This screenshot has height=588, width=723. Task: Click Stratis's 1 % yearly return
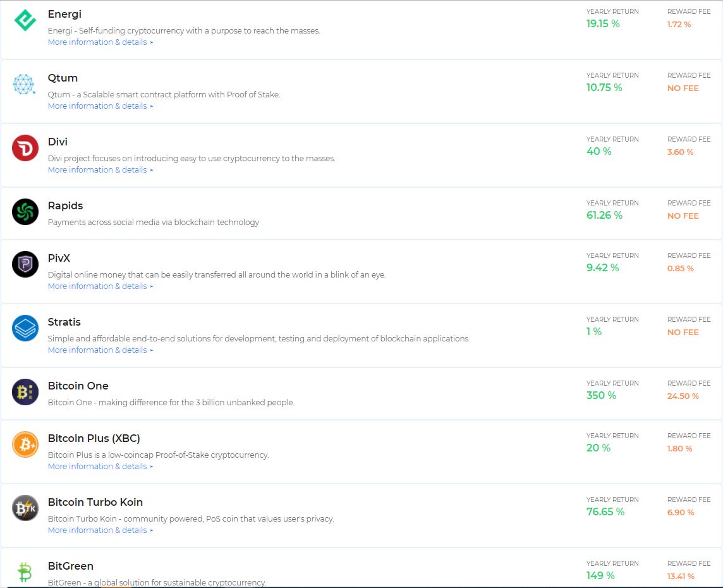click(594, 331)
